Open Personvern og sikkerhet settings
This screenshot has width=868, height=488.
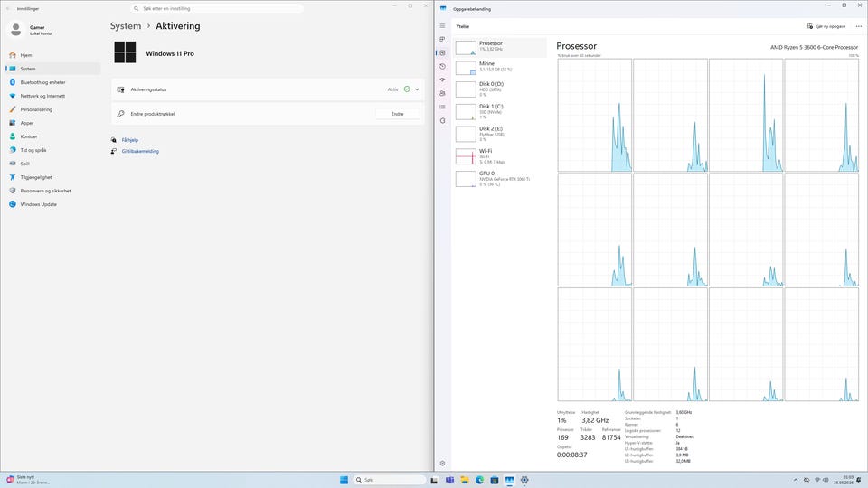coord(53,191)
